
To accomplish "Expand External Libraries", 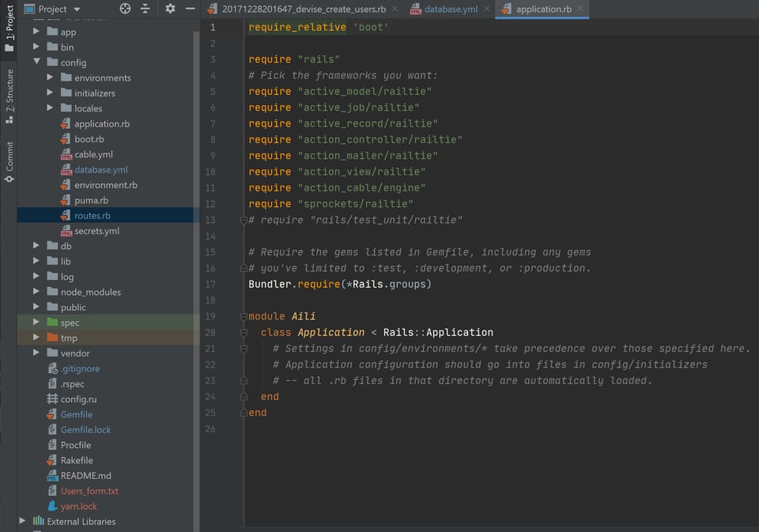I will 23,521.
